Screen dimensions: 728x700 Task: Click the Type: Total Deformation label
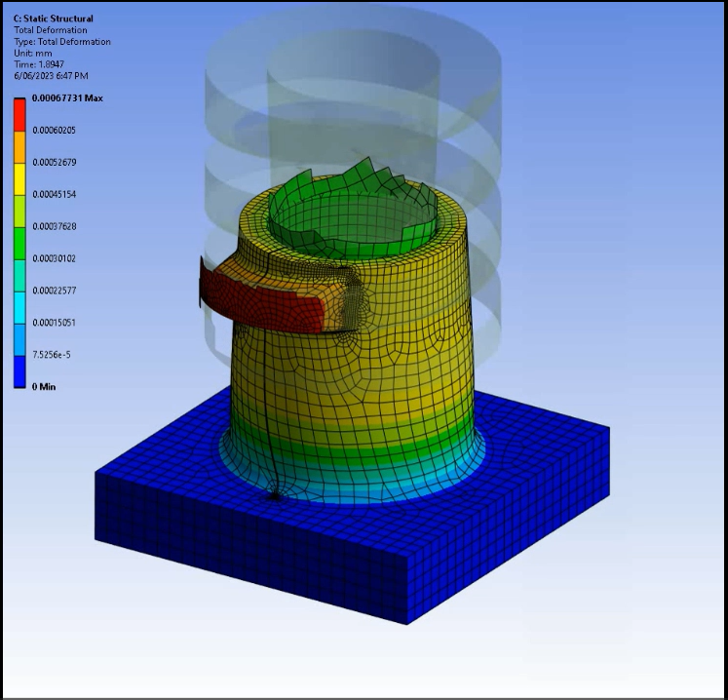click(x=61, y=42)
